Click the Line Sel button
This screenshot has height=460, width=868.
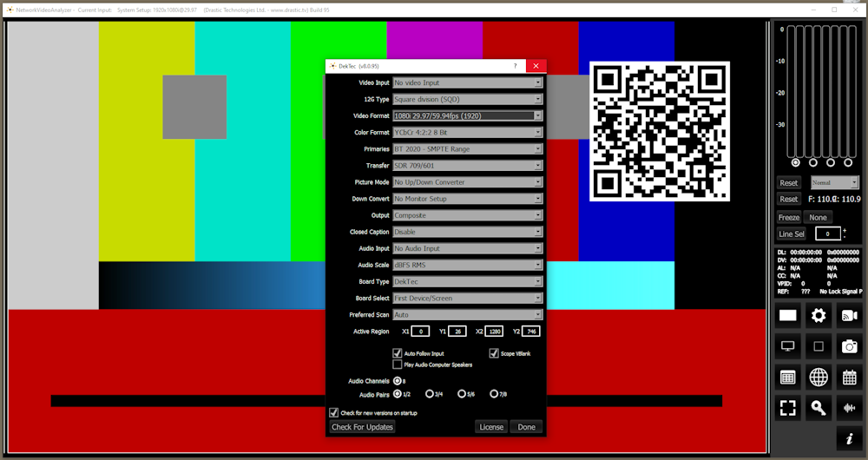click(x=792, y=234)
